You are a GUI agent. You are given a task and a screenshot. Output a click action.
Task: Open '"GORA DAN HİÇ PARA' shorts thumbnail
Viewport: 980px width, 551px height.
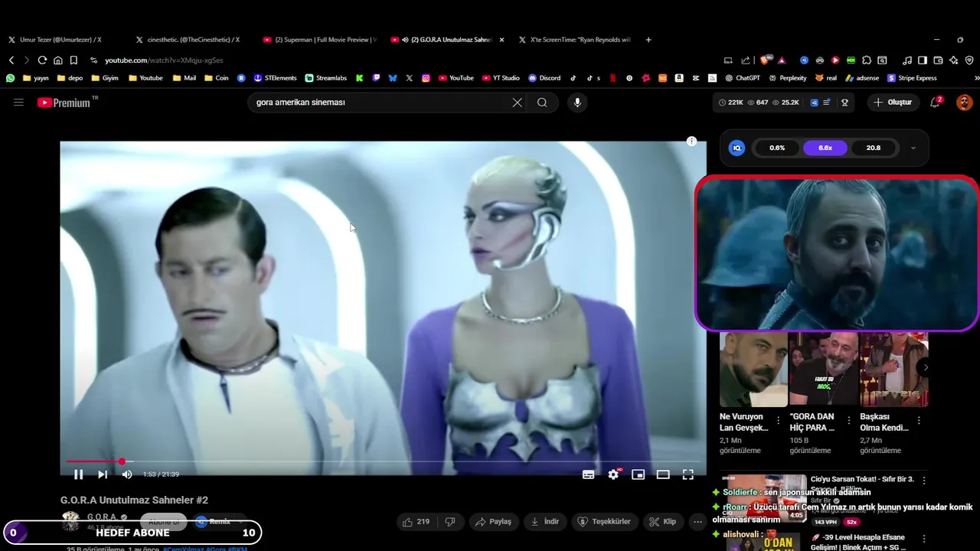pos(824,369)
